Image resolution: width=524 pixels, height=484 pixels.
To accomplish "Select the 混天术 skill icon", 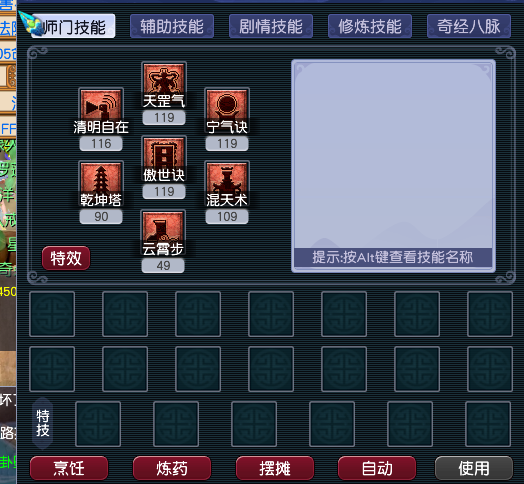I will click(x=227, y=183).
